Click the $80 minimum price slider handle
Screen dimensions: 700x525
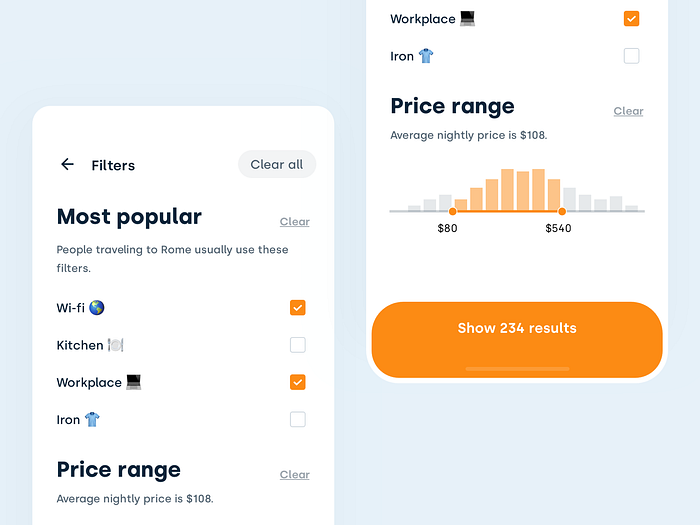pos(453,211)
